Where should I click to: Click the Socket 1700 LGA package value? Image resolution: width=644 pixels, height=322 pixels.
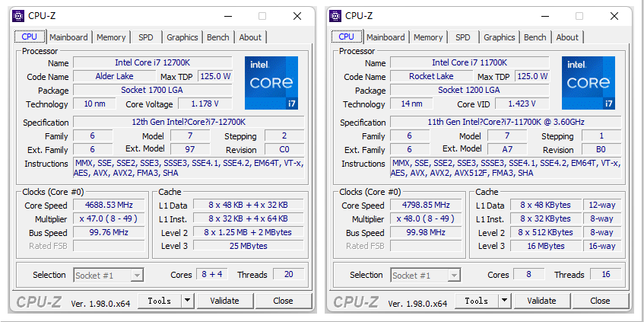coord(152,90)
